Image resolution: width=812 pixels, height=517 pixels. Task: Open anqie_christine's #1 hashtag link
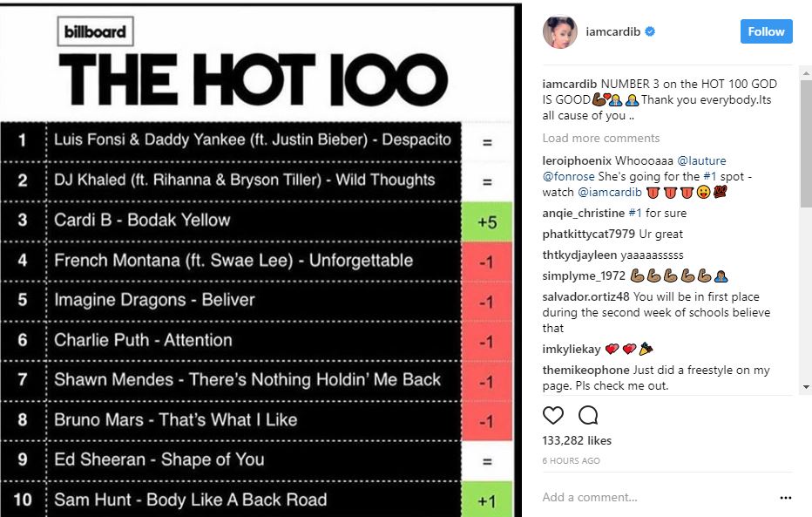click(635, 213)
